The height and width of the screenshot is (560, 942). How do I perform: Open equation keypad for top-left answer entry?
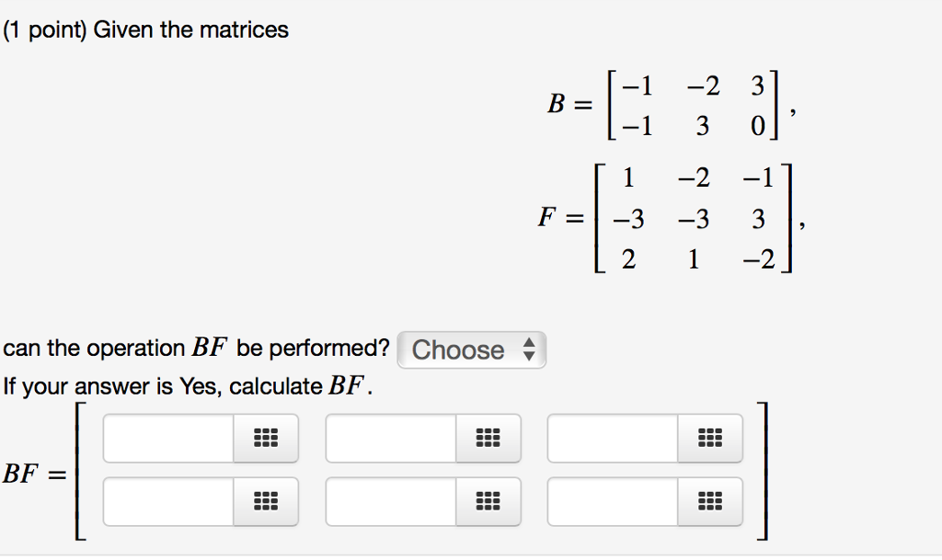(266, 439)
